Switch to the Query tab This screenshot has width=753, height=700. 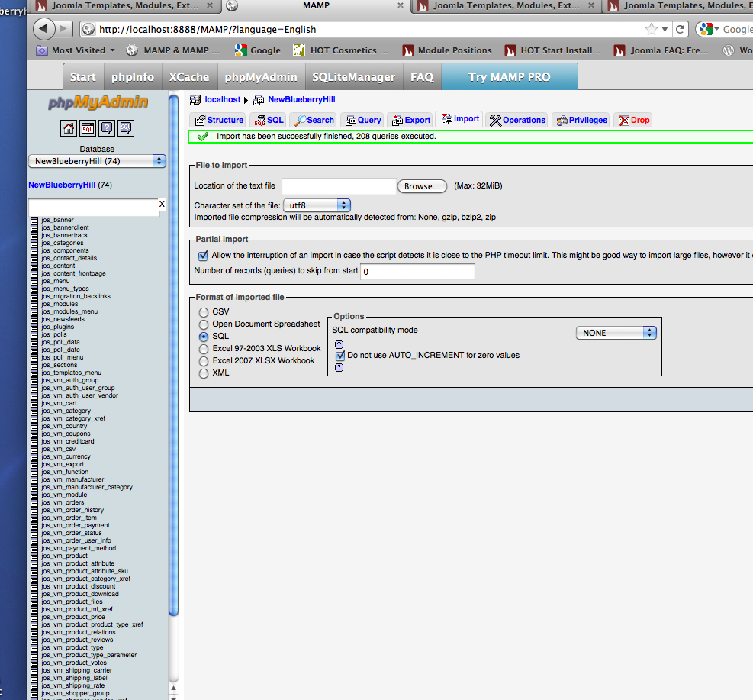364,120
